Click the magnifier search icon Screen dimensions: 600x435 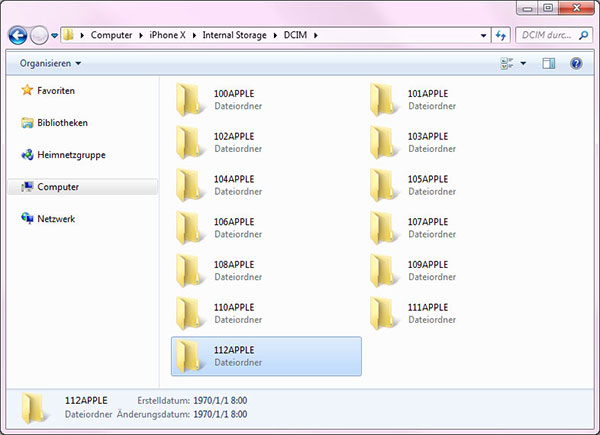pos(584,35)
